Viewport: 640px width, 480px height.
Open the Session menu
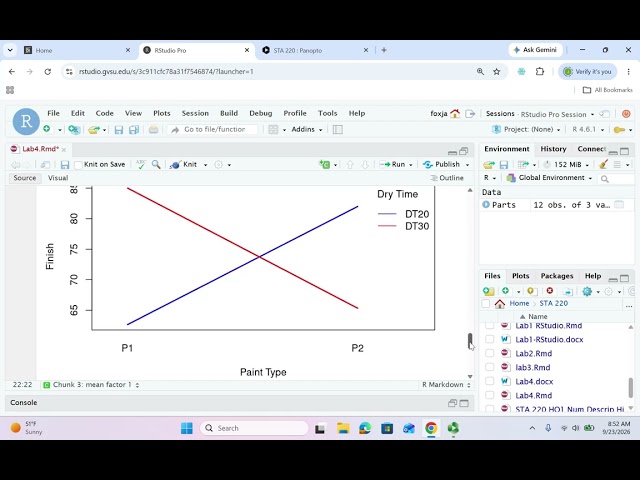[x=195, y=113]
